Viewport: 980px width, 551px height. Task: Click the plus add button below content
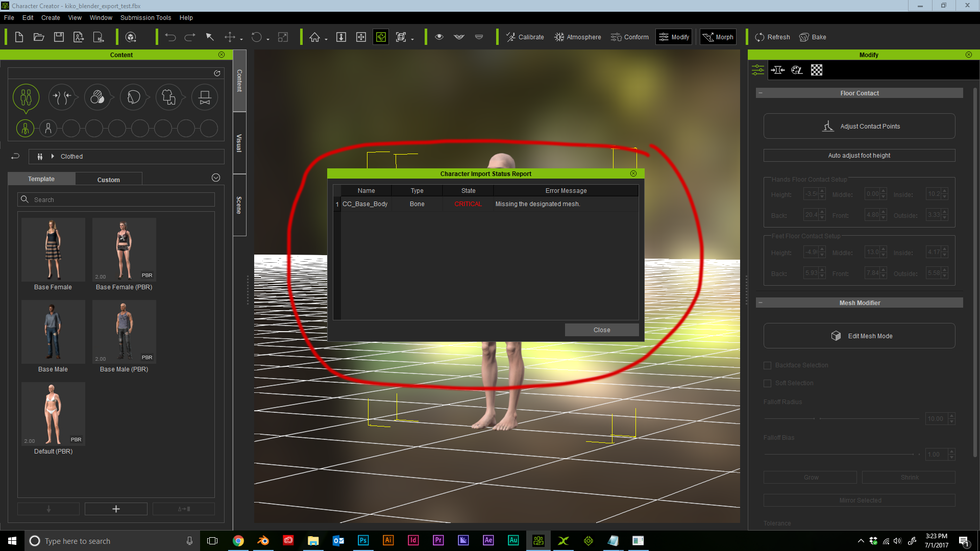pyautogui.click(x=116, y=509)
